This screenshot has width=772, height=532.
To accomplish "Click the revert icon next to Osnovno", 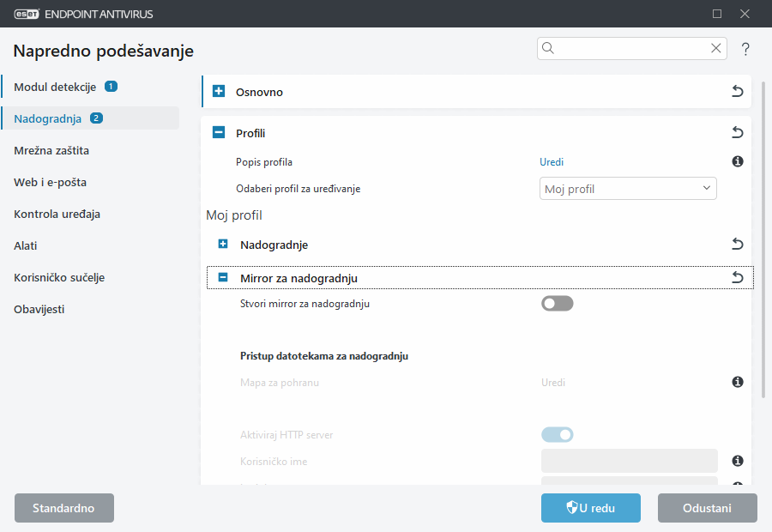I will pos(737,91).
